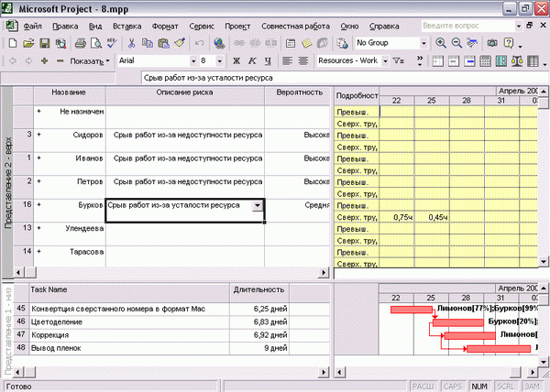Click the top table horizontal scrollbar right arrow
550x392 pixels.
pos(324,273)
